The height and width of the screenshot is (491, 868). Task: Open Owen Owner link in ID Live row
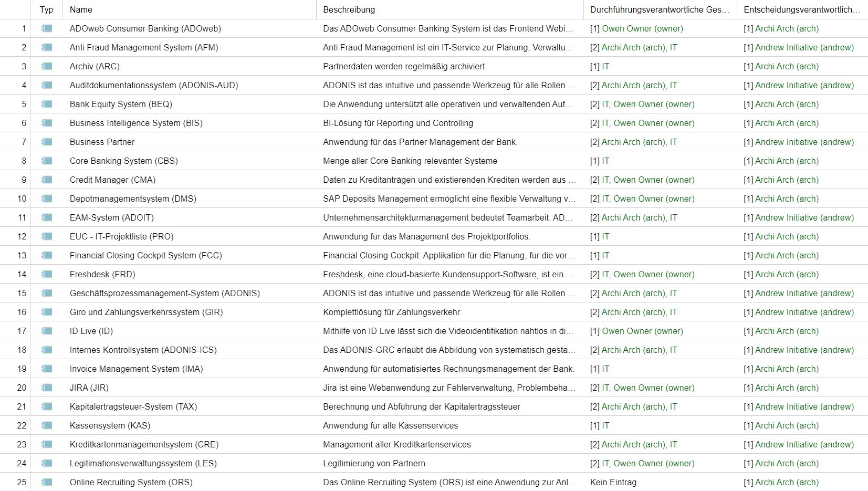click(643, 331)
